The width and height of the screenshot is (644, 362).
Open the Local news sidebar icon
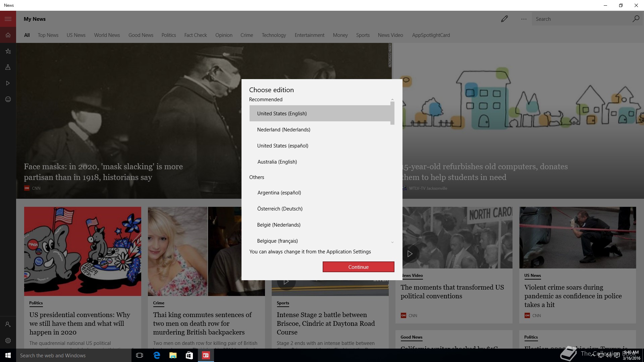coord(8,67)
